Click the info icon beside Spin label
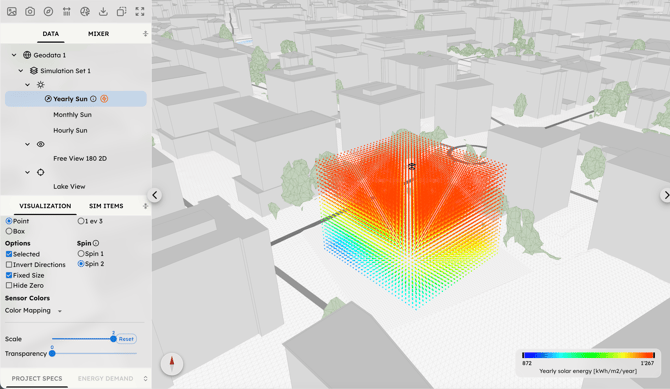Screen dimensions: 670x389 96,243
